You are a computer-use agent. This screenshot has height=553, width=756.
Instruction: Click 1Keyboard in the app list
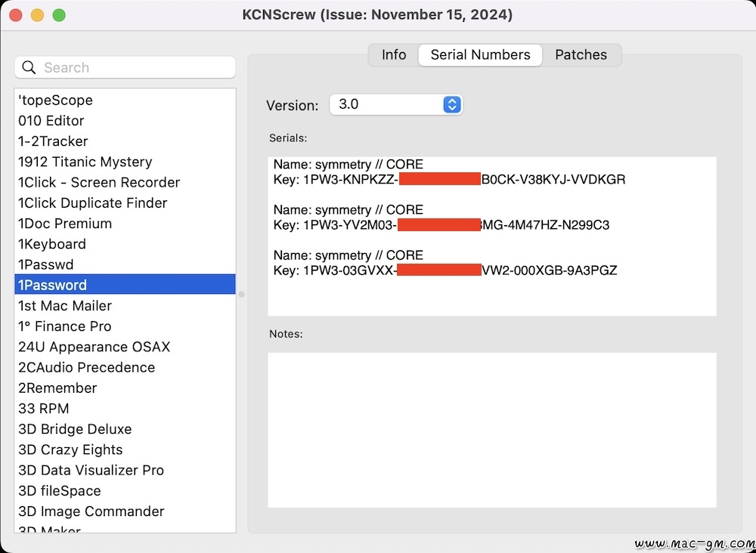coord(125,244)
